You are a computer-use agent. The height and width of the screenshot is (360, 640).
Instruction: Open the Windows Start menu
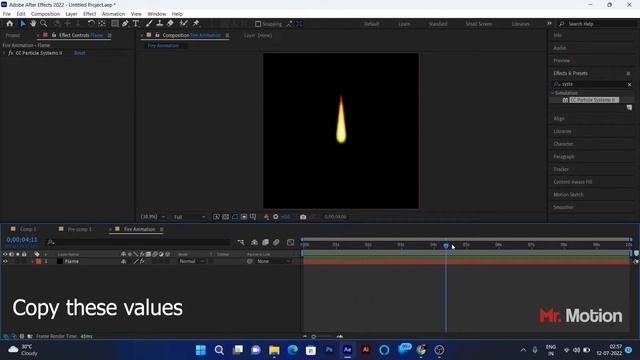coord(201,350)
